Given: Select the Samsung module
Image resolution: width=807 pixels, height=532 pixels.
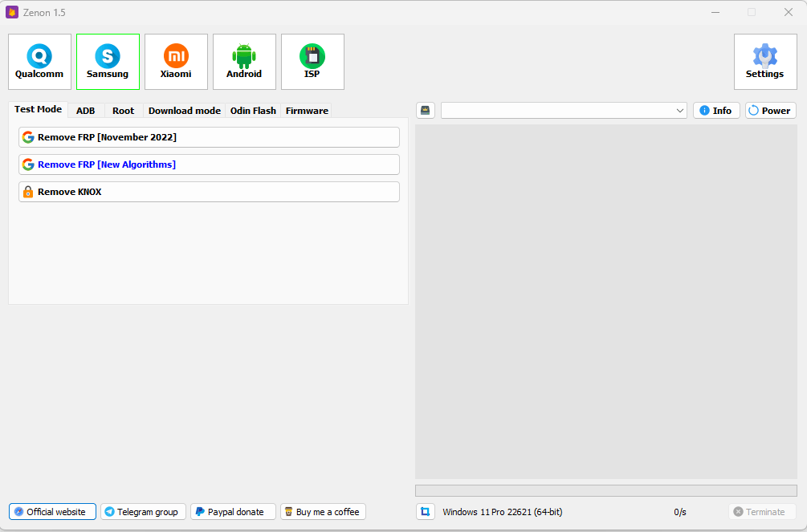Looking at the screenshot, I should pyautogui.click(x=108, y=61).
